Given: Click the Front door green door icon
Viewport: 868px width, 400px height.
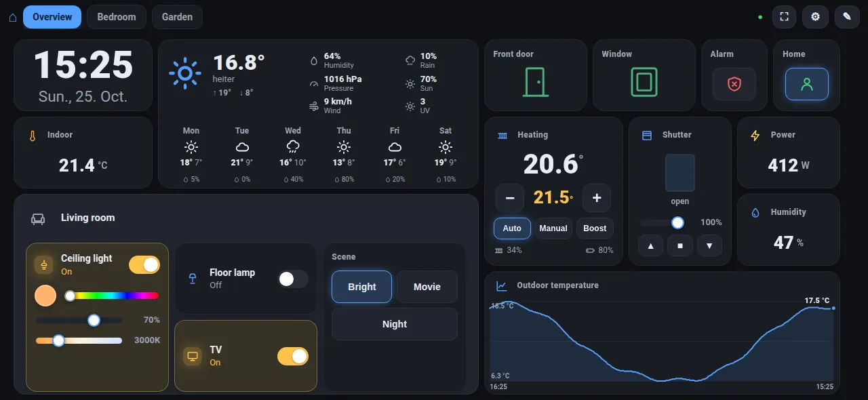Looking at the screenshot, I should (536, 82).
